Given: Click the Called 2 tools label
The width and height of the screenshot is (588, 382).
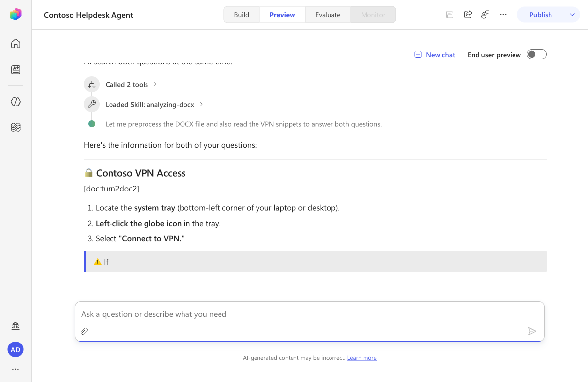Looking at the screenshot, I should click(127, 85).
